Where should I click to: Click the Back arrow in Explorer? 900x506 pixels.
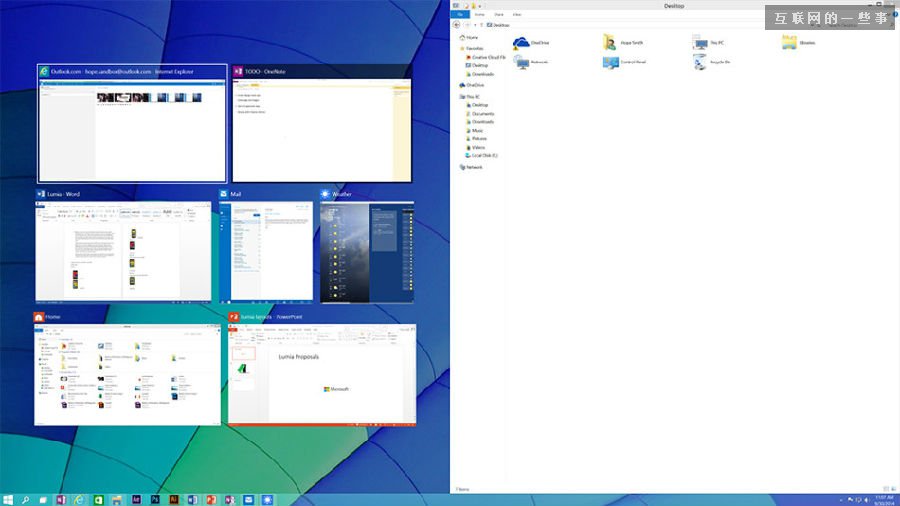(x=456, y=25)
